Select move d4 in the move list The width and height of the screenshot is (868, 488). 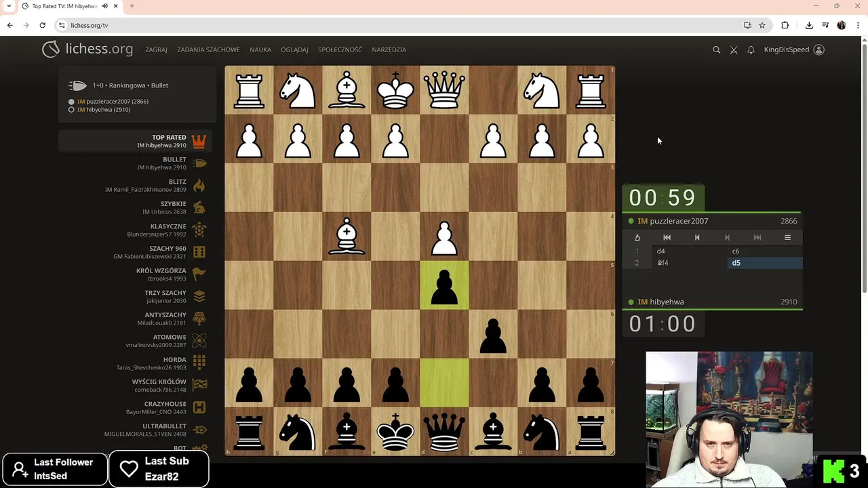tap(688, 251)
